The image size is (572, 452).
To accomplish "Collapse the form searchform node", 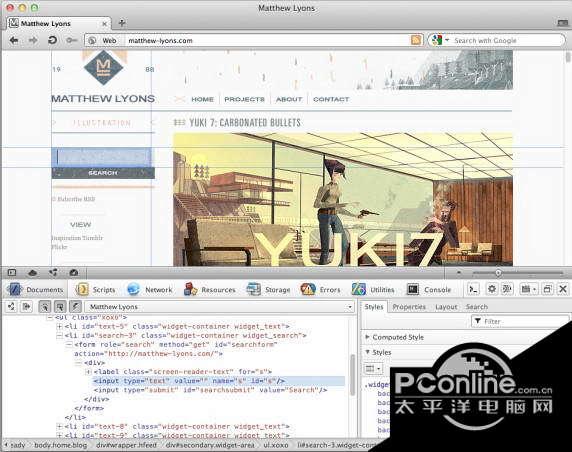I will click(69, 344).
